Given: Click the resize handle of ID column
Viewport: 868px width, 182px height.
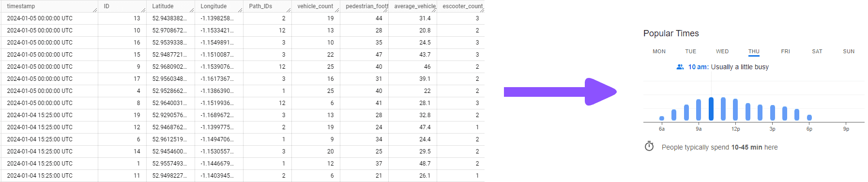Looking at the screenshot, I should click(x=143, y=10).
